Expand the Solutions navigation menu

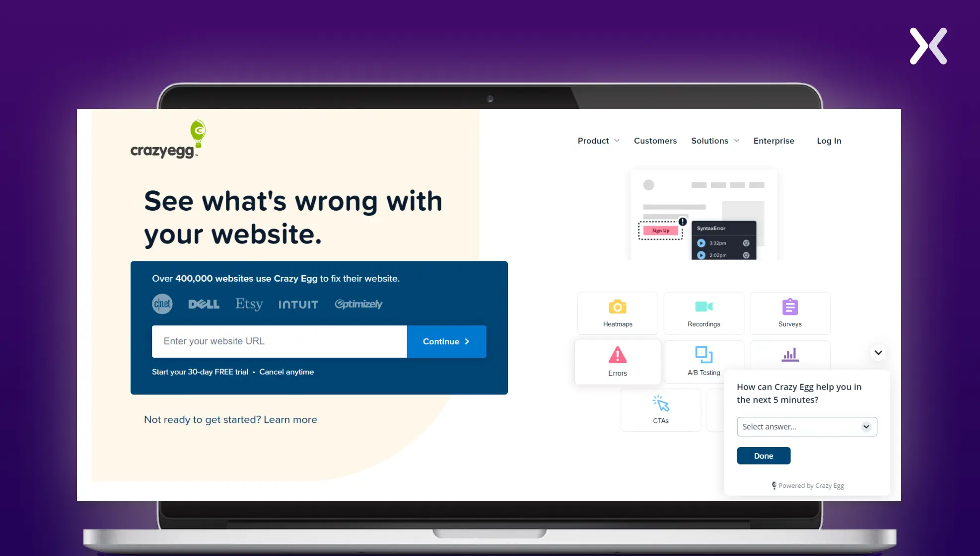click(715, 140)
